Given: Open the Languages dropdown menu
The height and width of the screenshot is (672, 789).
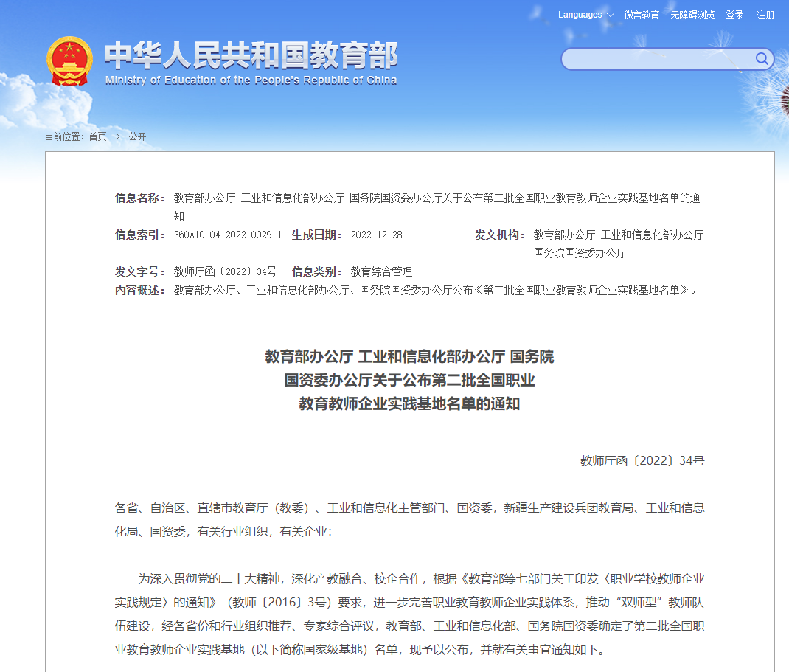Looking at the screenshot, I should (580, 15).
